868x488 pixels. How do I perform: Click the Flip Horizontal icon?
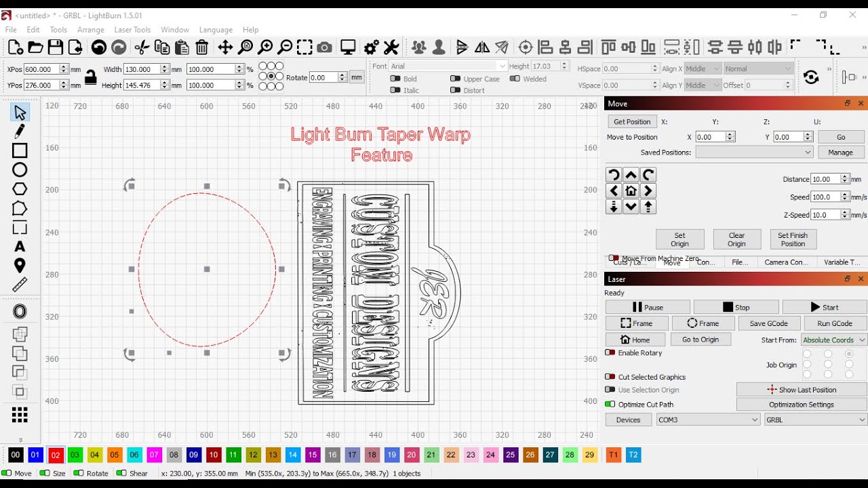pyautogui.click(x=482, y=47)
